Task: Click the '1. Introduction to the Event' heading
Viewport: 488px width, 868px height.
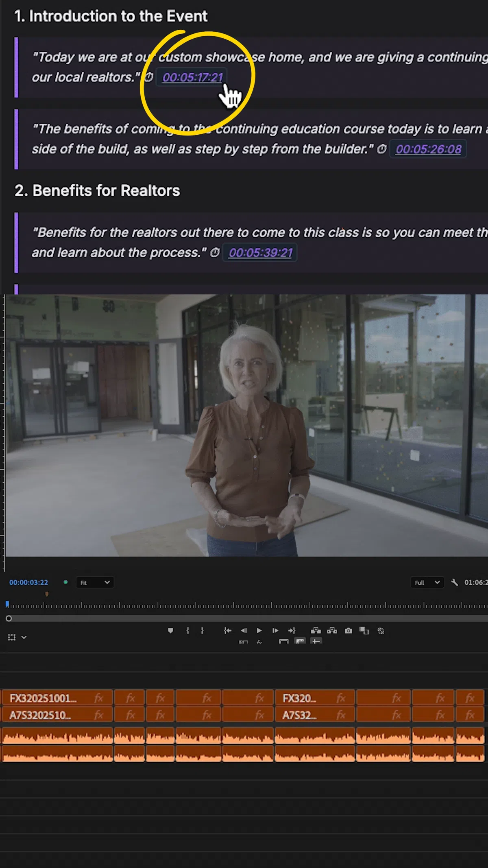Action: [111, 16]
